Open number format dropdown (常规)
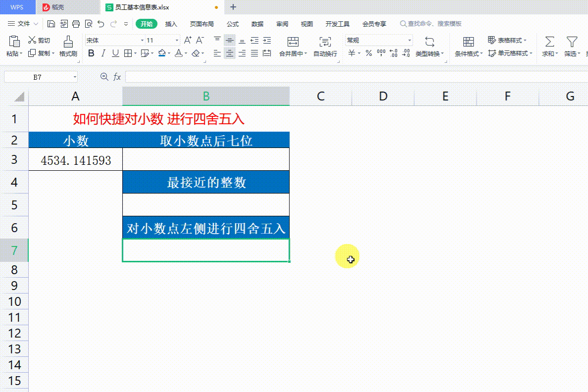The height and width of the screenshot is (392, 588). click(x=409, y=40)
